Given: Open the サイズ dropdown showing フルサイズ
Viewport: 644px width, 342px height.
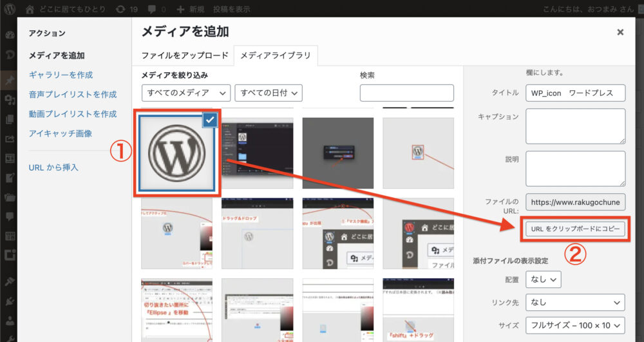Looking at the screenshot, I should click(x=575, y=326).
